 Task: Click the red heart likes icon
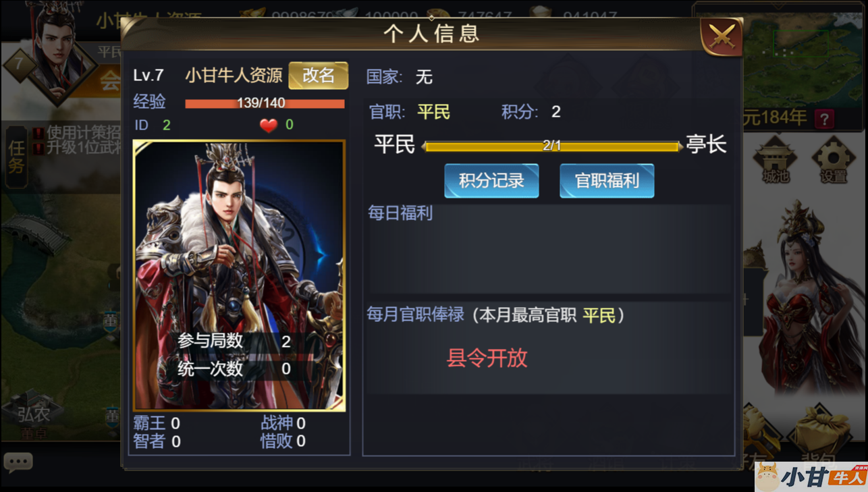click(269, 125)
